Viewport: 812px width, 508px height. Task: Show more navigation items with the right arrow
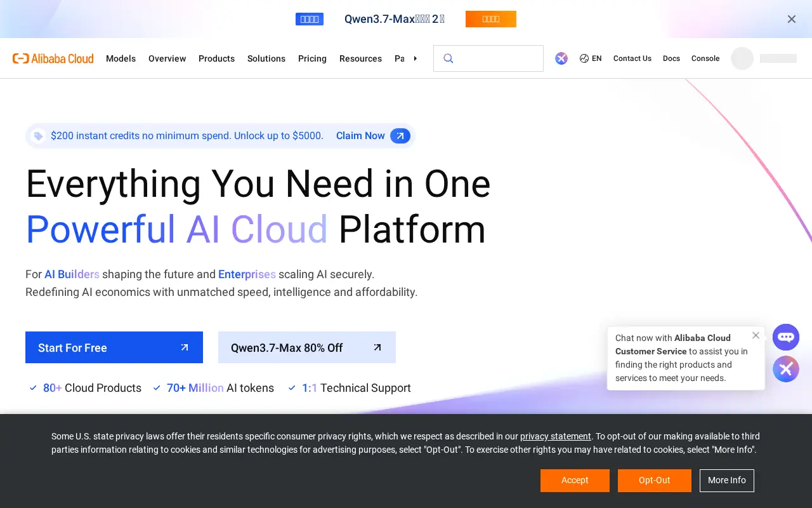pos(415,58)
